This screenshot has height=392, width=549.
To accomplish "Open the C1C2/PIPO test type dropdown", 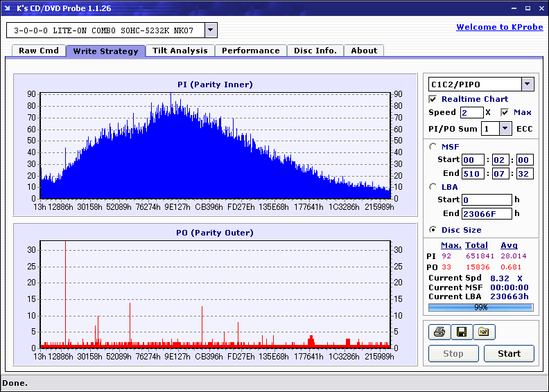I will (527, 84).
